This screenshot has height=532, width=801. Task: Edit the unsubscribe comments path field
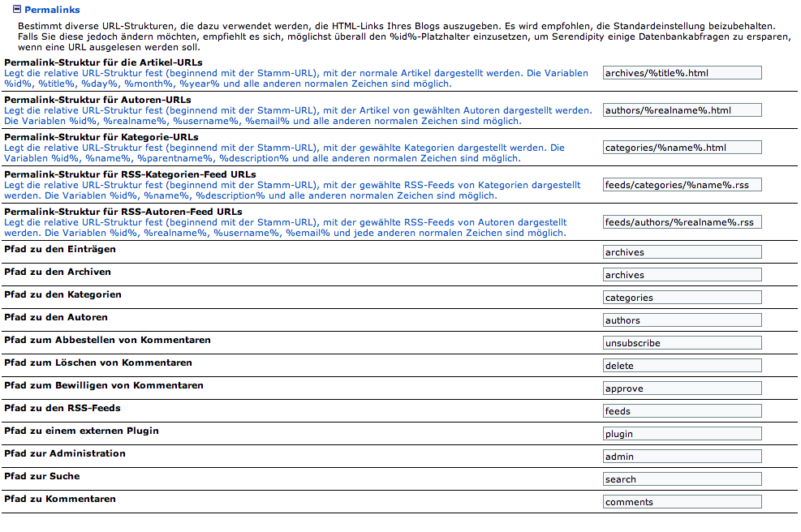tap(682, 343)
